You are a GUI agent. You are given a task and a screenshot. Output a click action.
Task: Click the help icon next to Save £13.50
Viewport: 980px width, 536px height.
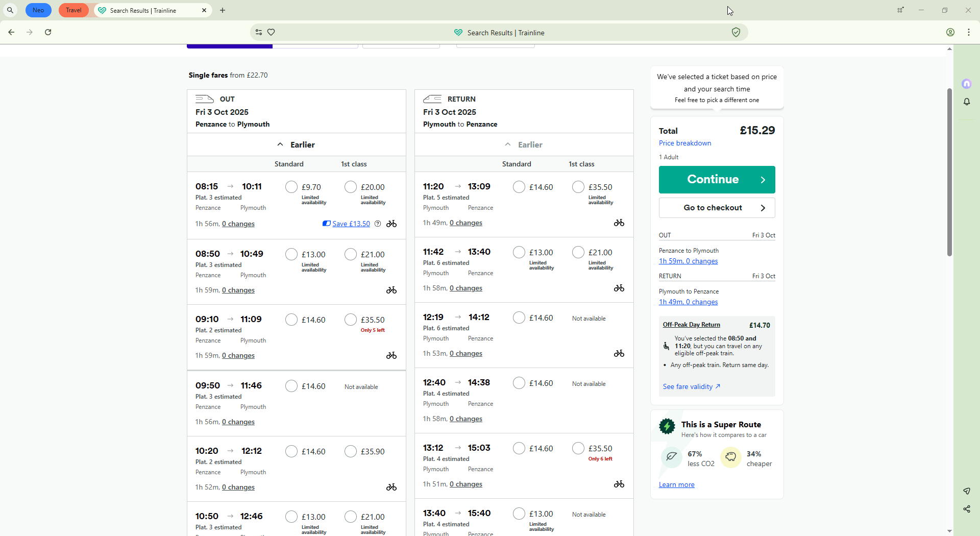[x=378, y=224]
